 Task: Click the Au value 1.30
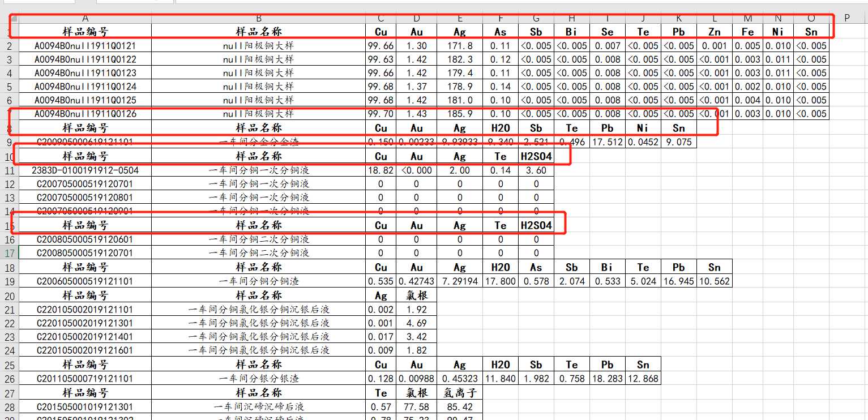pos(417,46)
